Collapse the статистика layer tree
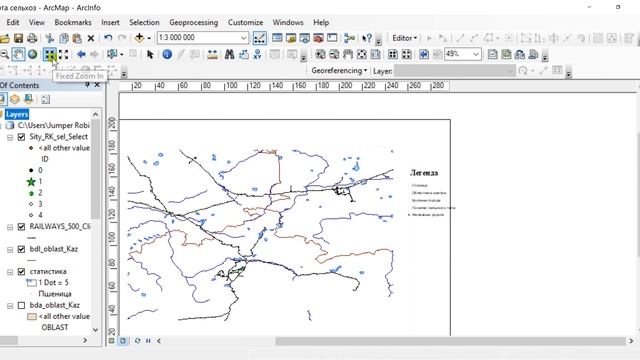The image size is (640, 360). click(10, 272)
